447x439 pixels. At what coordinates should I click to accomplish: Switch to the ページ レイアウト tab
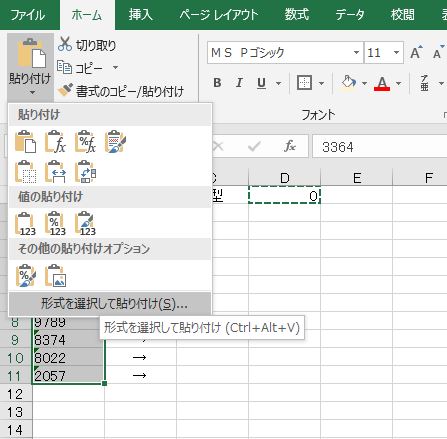click(219, 15)
